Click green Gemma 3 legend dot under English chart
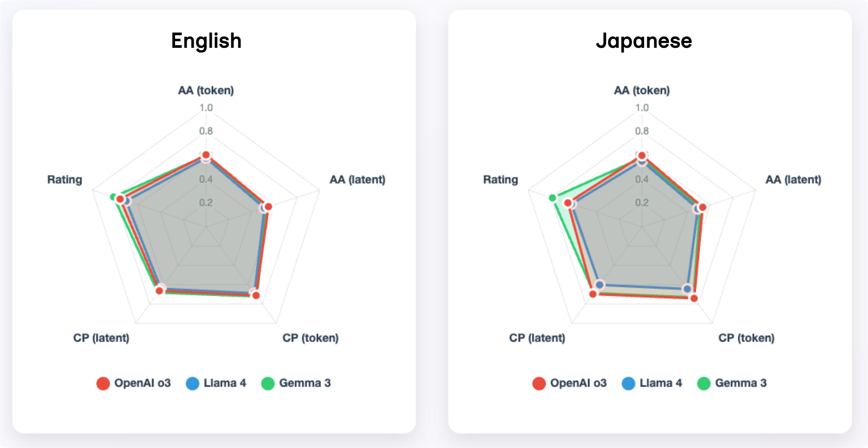The height and width of the screenshot is (448, 868). pyautogui.click(x=268, y=383)
